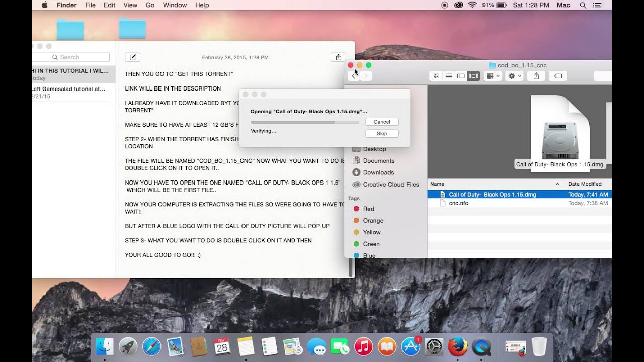Open Launchpad from the Dock
Screen dimensions: 644x362
128,346
